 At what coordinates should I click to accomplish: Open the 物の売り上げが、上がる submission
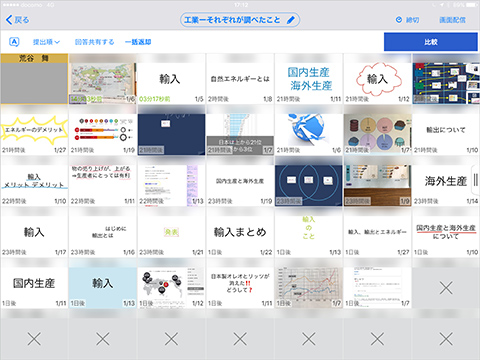(x=103, y=185)
